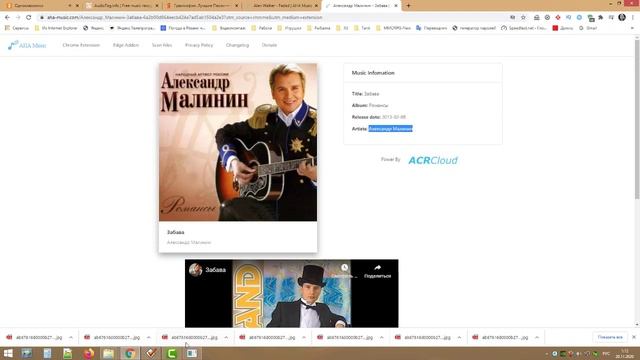Switch to the AudioTag.info tab
Image resolution: width=640 pixels, height=360 pixels.
point(121,6)
